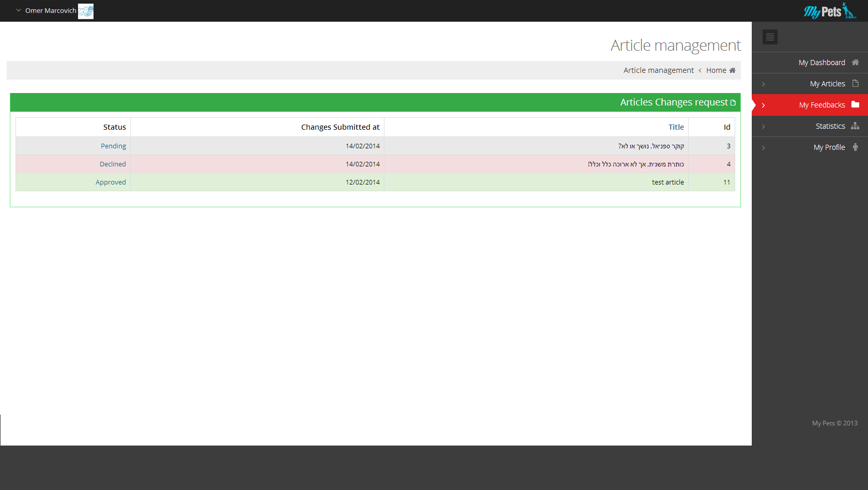Expand My Feedbacks submenu chevron
The width and height of the screenshot is (868, 490).
[x=763, y=105]
